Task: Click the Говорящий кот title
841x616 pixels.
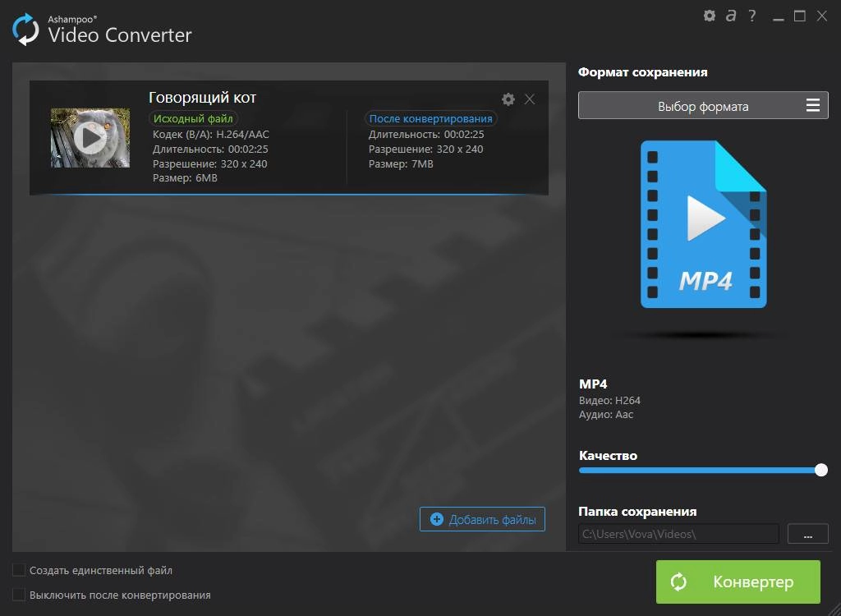Action: pyautogui.click(x=202, y=98)
